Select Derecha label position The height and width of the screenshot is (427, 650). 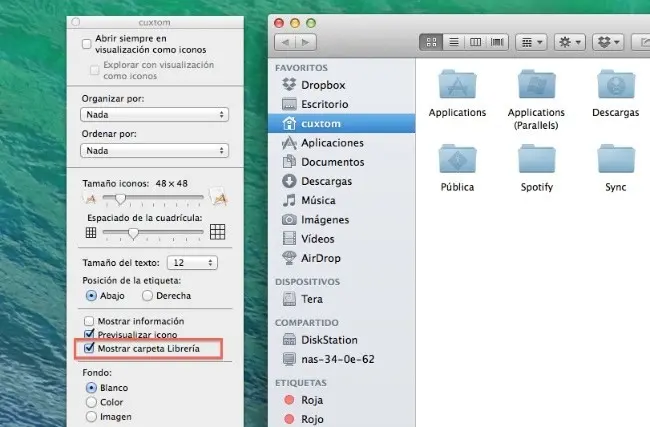(148, 296)
